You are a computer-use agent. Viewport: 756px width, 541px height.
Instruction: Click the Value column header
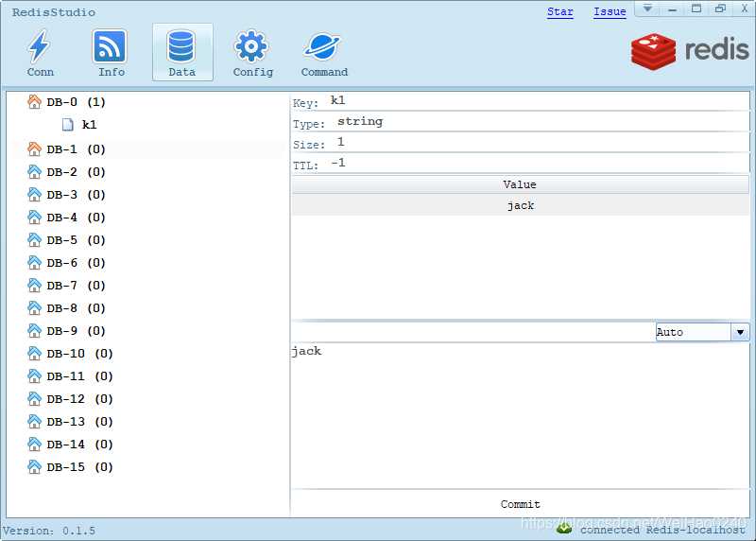tap(520, 184)
